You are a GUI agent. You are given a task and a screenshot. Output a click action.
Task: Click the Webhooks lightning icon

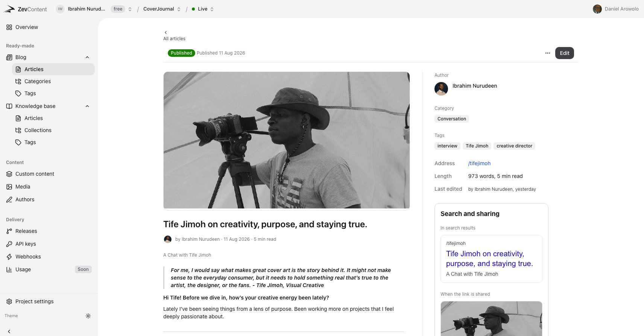coord(9,257)
